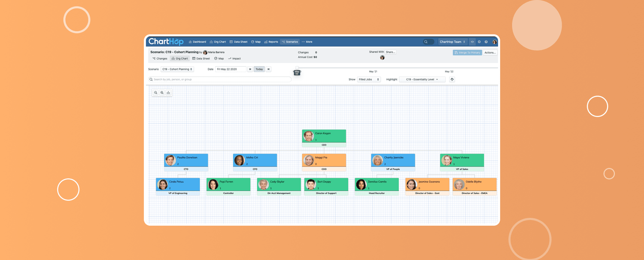644x260 pixels.
Task: Open the Filled Jobs show dropdown
Action: 369,80
